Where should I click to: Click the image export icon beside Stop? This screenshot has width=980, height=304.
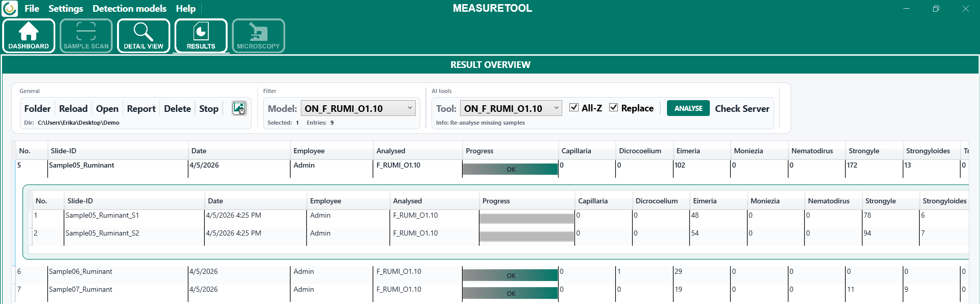tap(239, 108)
